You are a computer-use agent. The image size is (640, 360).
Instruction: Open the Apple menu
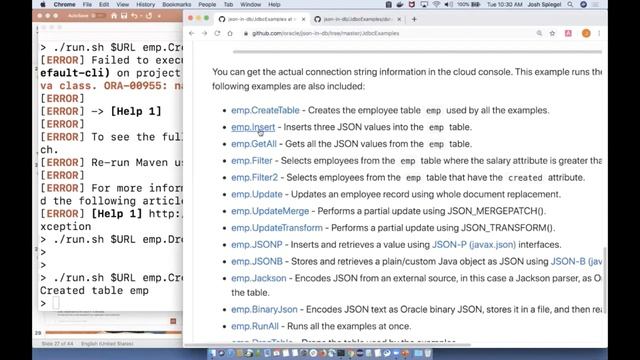pos(43,4)
